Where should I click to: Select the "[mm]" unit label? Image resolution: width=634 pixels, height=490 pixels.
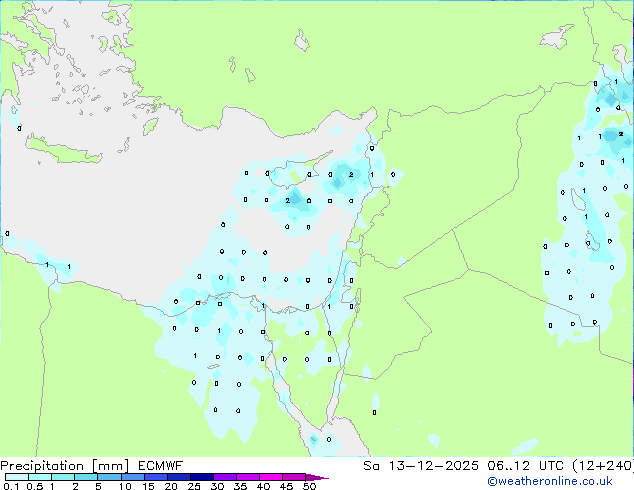111,466
